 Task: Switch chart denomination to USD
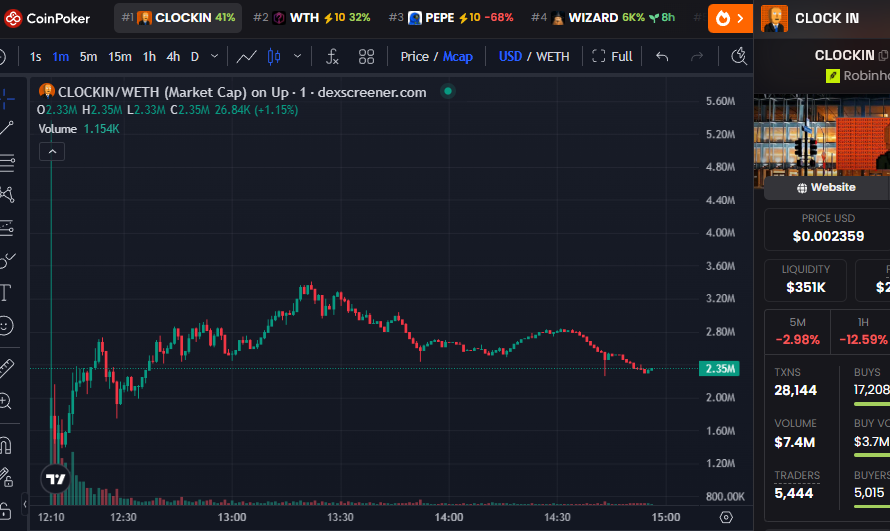510,57
